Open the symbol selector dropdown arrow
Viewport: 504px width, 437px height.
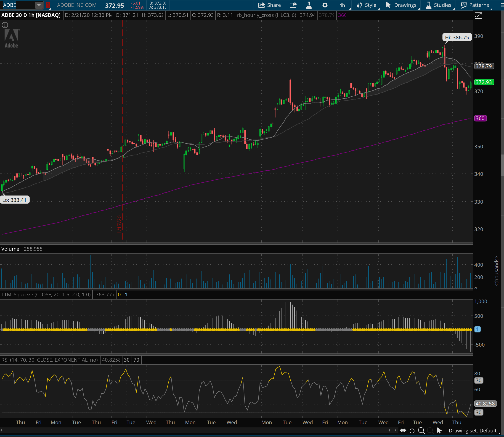[x=39, y=5]
